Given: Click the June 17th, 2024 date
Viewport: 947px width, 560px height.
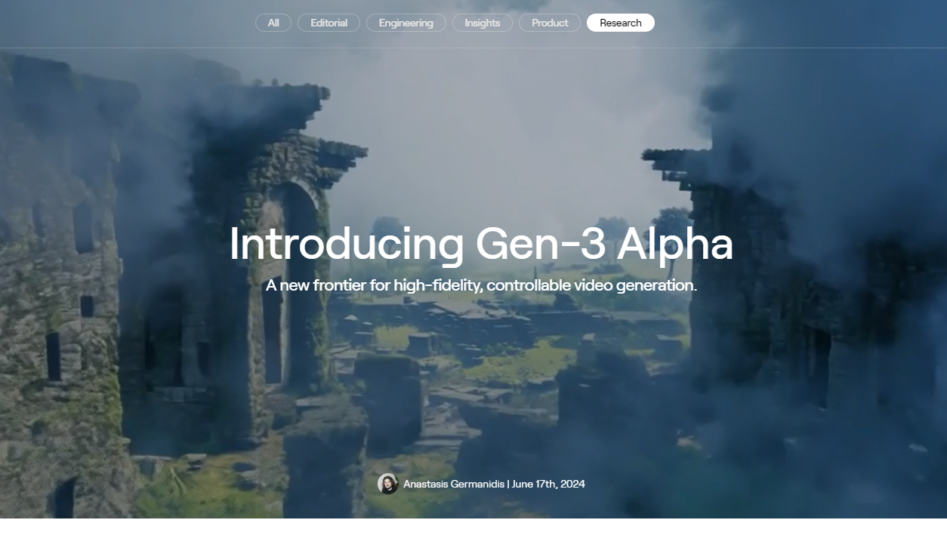Looking at the screenshot, I should pyautogui.click(x=548, y=484).
